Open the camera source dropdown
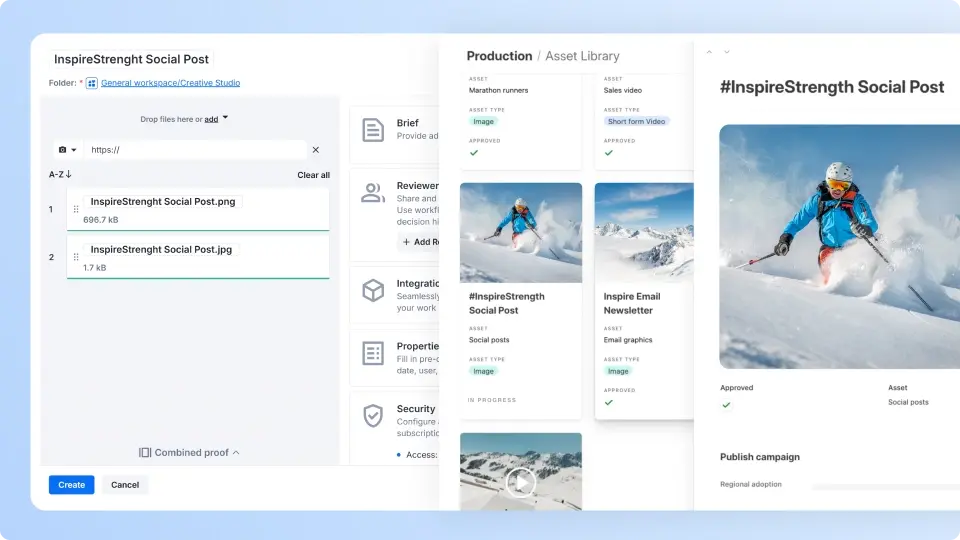960x540 pixels. (67, 150)
